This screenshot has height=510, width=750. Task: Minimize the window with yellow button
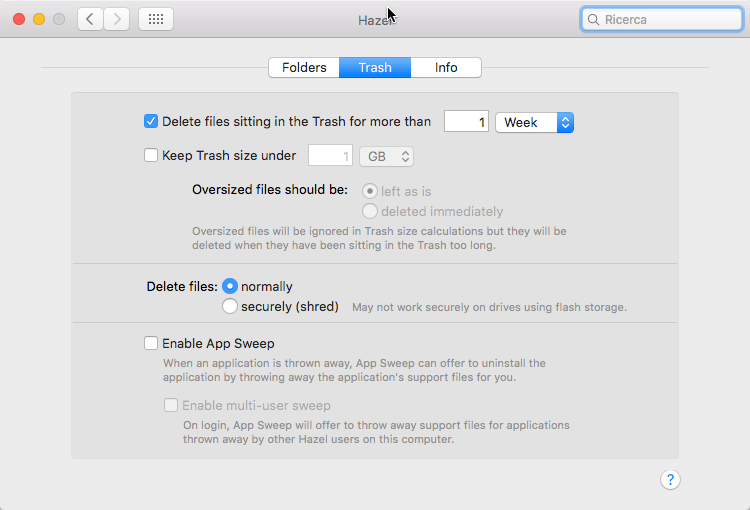point(39,19)
